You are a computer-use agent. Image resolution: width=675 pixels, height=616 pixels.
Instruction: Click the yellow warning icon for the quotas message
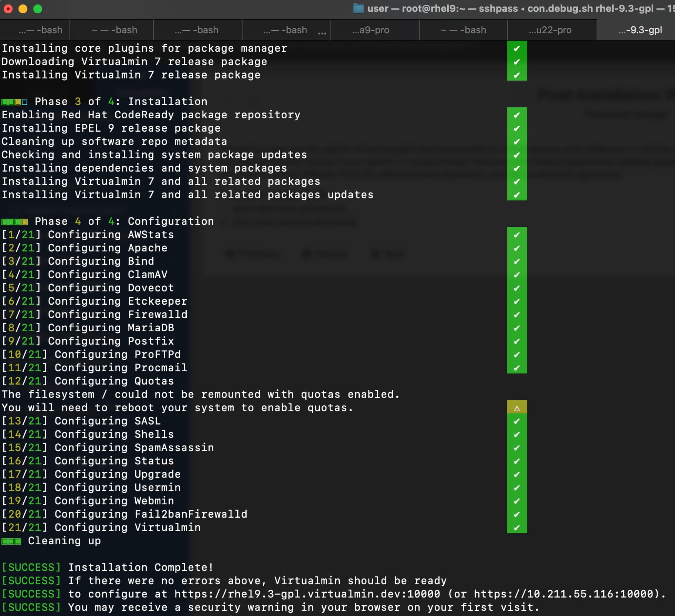pos(517,407)
